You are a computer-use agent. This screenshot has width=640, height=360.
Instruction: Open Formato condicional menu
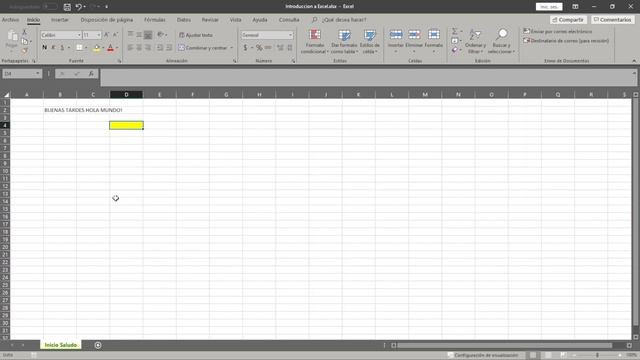315,41
